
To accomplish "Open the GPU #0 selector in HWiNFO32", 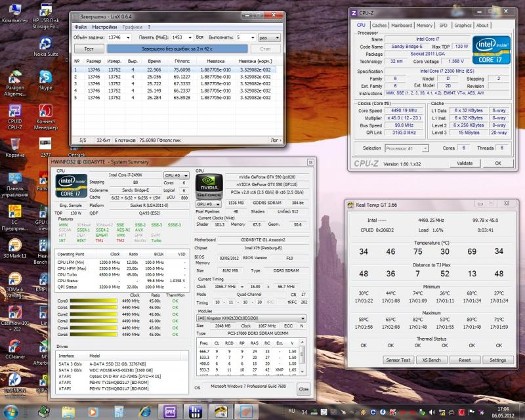I will pyautogui.click(x=208, y=203).
